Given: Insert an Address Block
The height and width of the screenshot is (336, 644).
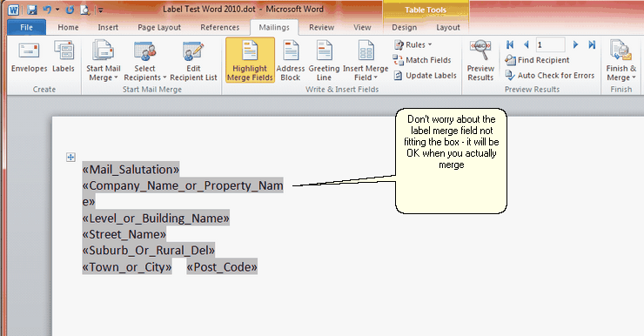Looking at the screenshot, I should (291, 61).
